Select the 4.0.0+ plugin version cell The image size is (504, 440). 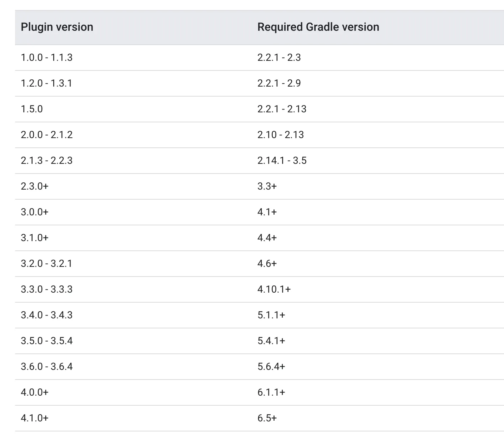[35, 392]
